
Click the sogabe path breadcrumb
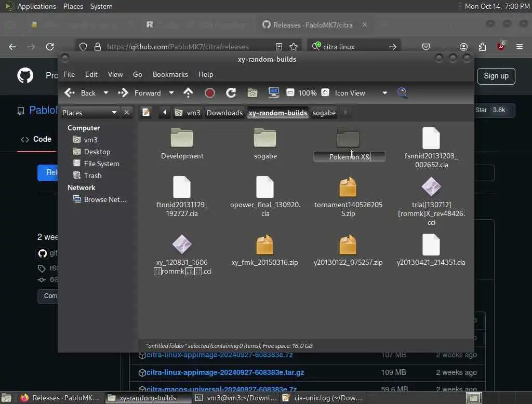pos(324,113)
